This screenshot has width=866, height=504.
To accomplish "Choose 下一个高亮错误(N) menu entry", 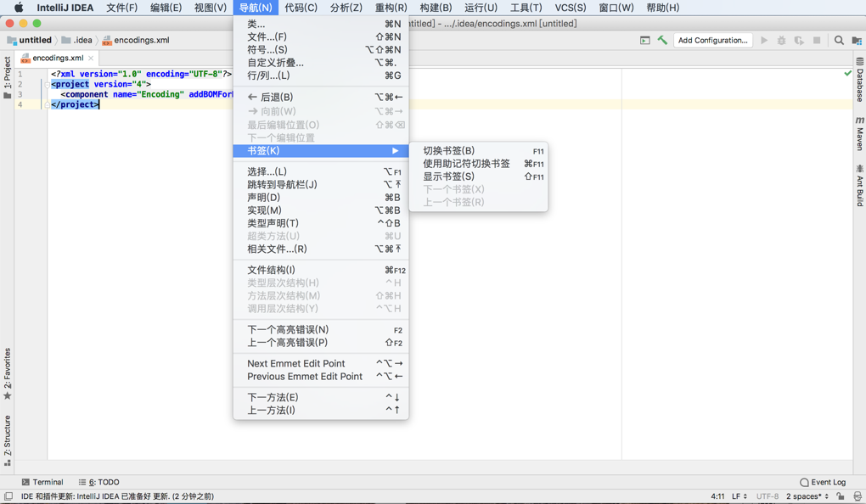I will (x=321, y=329).
